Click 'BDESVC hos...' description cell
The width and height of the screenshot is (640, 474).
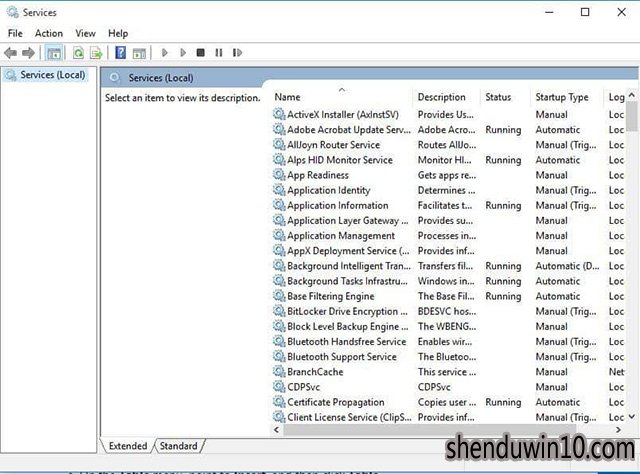pos(447,311)
